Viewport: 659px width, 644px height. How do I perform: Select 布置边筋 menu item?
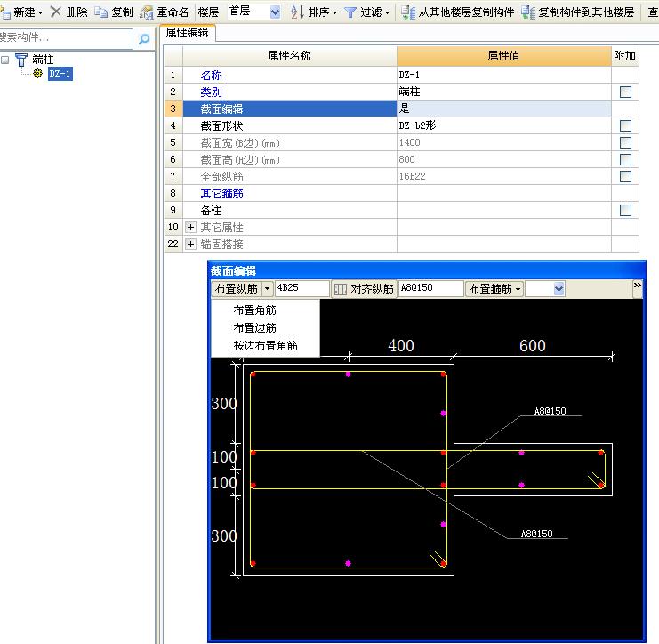[254, 328]
